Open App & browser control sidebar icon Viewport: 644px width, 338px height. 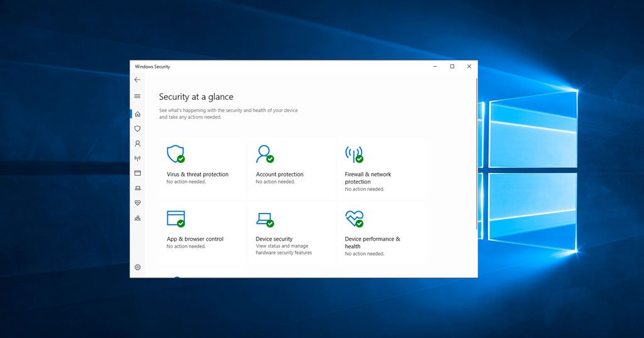click(138, 173)
